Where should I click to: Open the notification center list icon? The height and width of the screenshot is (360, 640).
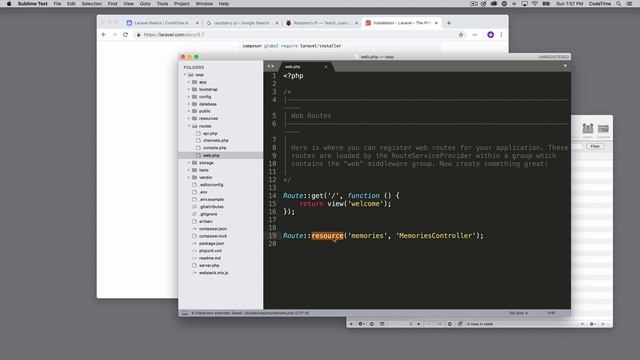pos(629,4)
